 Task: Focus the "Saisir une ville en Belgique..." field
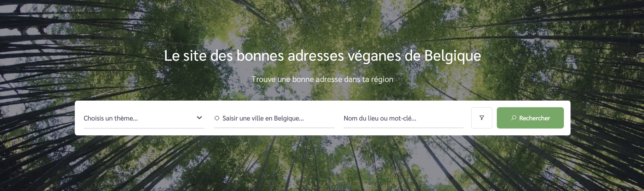[274, 118]
